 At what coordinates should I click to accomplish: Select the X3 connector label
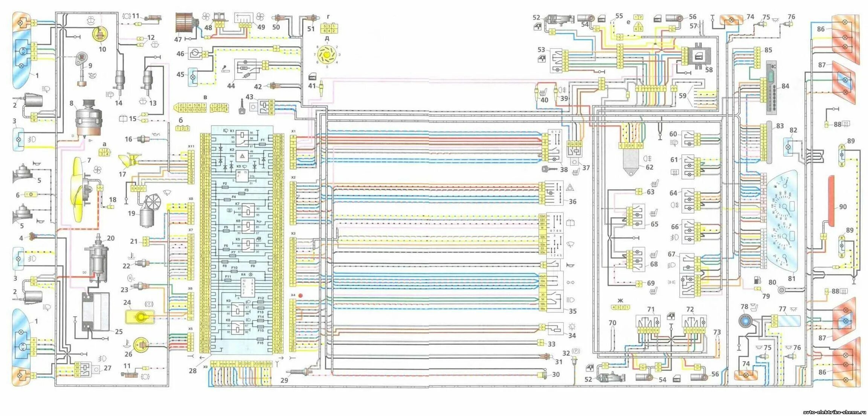click(x=293, y=233)
